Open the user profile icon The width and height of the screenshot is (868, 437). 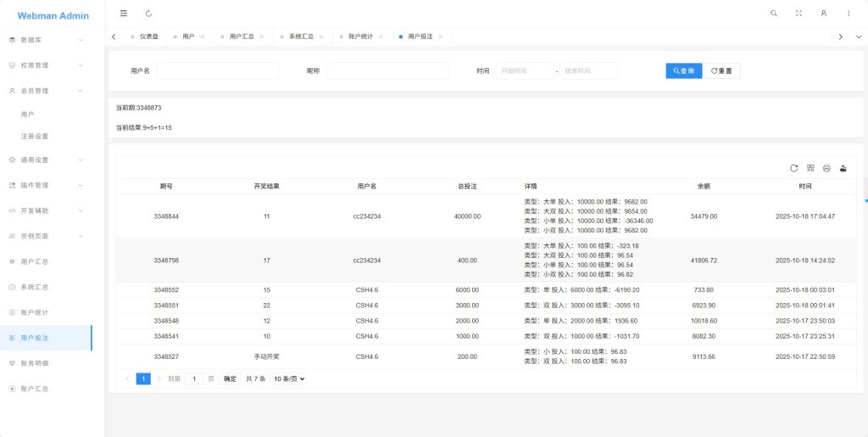click(x=823, y=14)
